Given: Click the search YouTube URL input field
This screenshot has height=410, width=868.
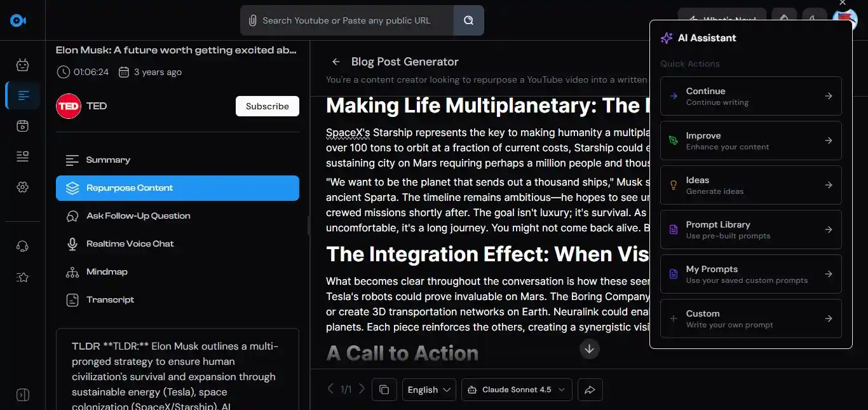Looking at the screenshot, I should point(353,20).
